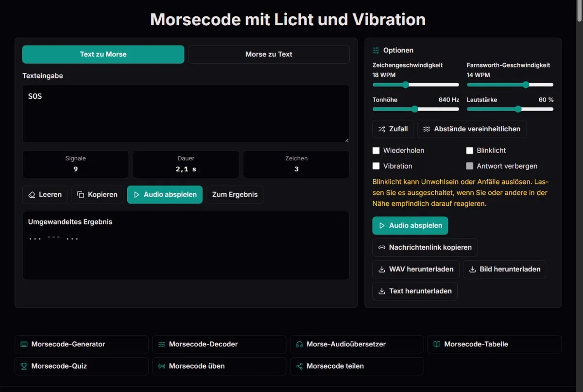Click the Dauer value 2,1 s
583x392 pixels.
[x=186, y=169]
